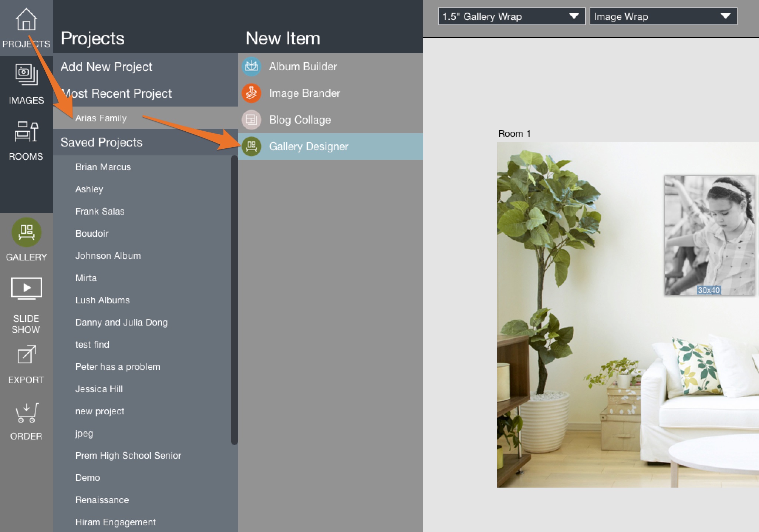Click the Blog Collage icon
The image size is (759, 532).
[x=252, y=120]
